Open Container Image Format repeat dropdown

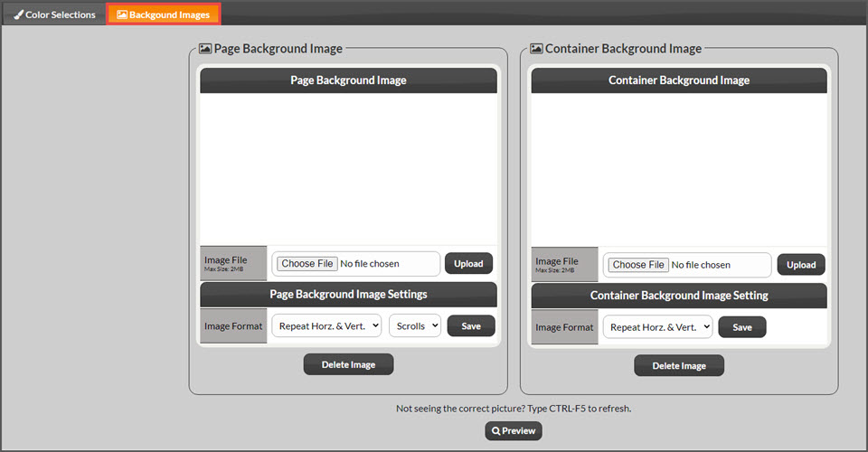pyautogui.click(x=657, y=327)
